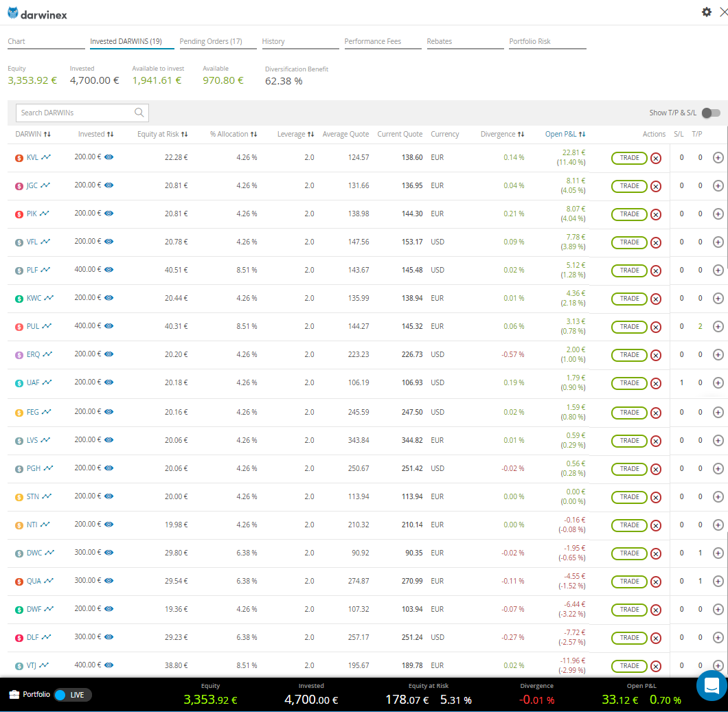Open Pending Orders (17) tab
The image size is (728, 712).
218,41
